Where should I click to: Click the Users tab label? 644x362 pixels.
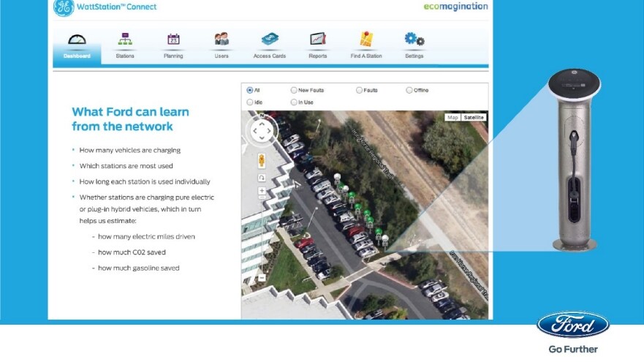[x=221, y=56]
